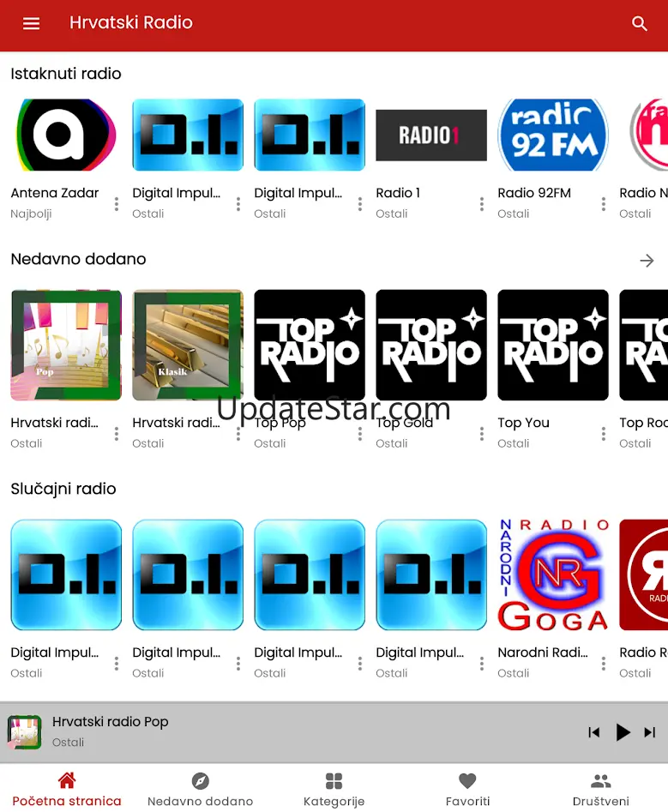Screen dimensions: 668x812
Task: Open more options for Top You
Action: 604,434
